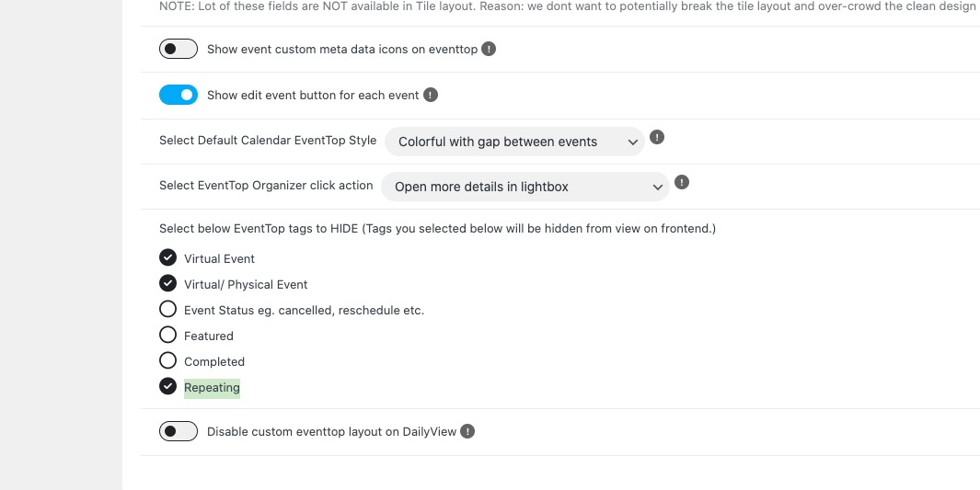Check the Completed tag checkbox

tap(167, 360)
